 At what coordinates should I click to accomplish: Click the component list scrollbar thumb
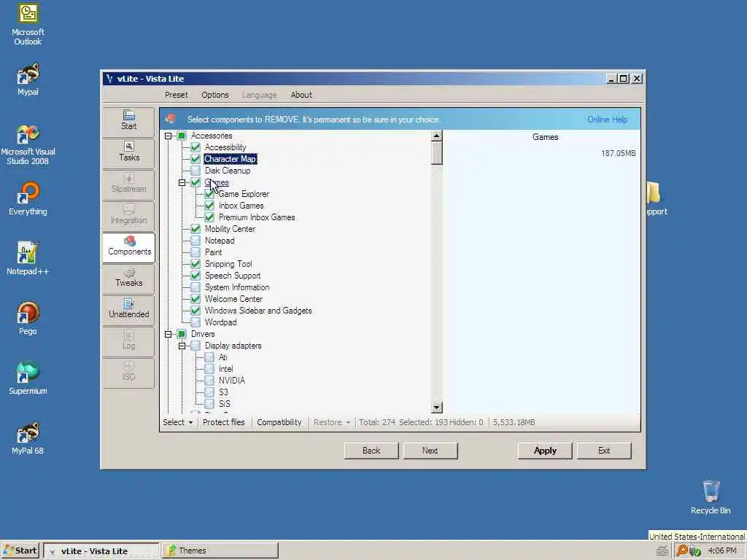point(436,153)
